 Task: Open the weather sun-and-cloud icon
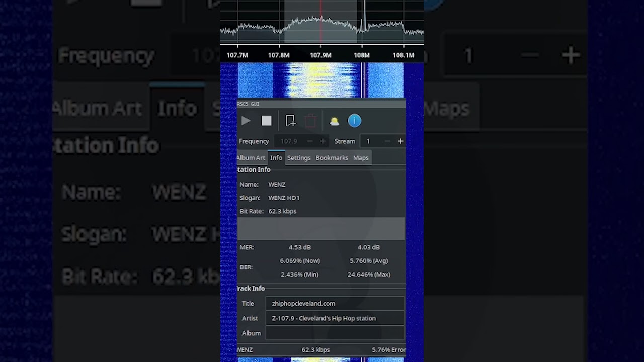(334, 121)
